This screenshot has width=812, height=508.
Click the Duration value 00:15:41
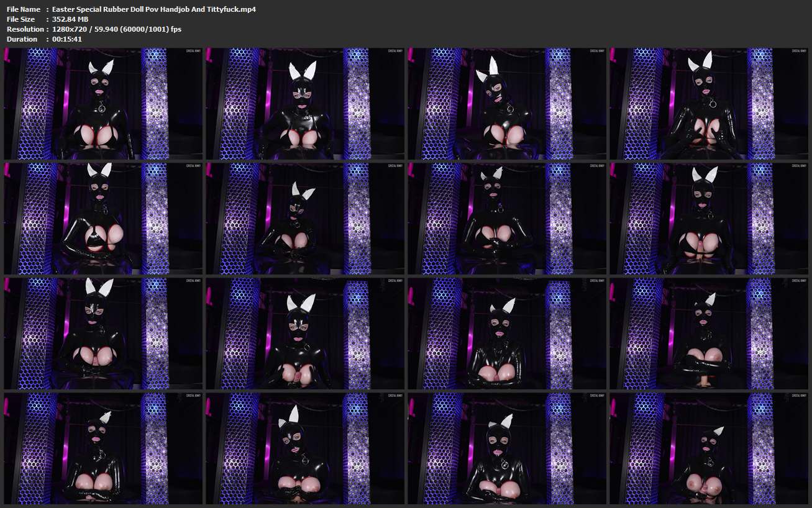coord(67,39)
